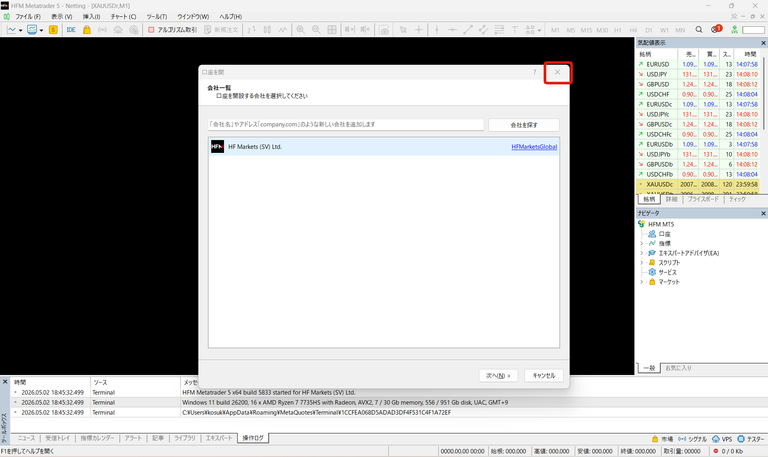
Task: Select the vertical line drawing tool
Action: (436, 30)
